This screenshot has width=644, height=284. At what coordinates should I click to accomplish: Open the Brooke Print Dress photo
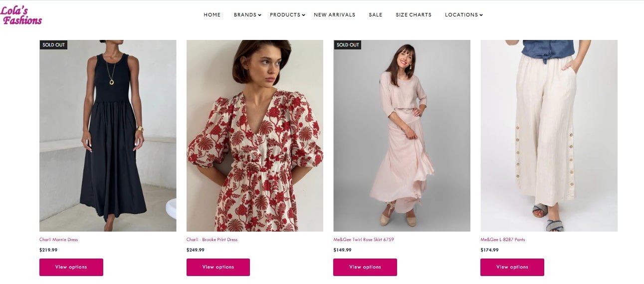click(x=254, y=136)
